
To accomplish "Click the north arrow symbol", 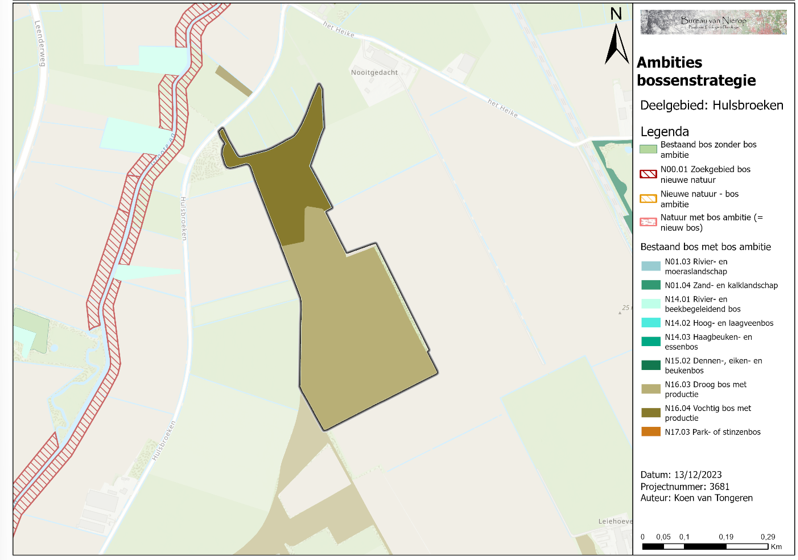I will (x=616, y=37).
